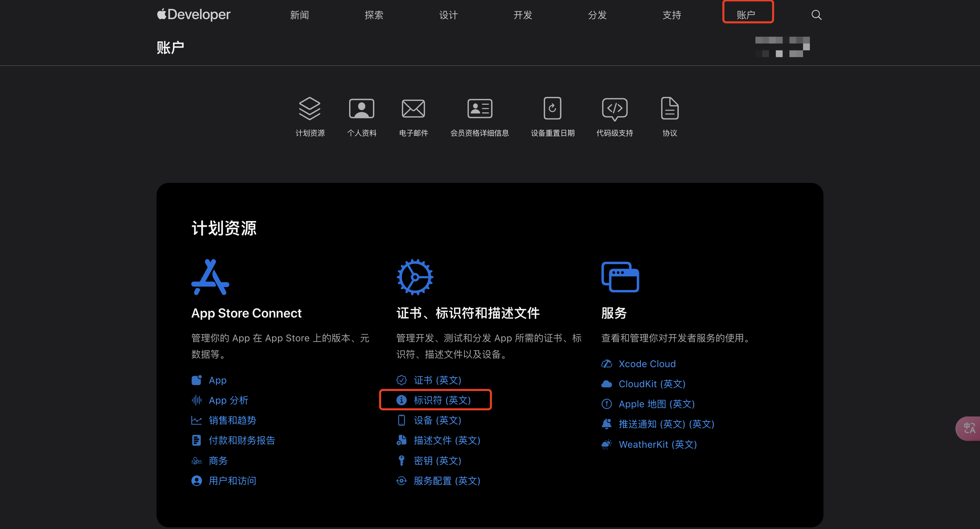
Task: Open the 新闻 navigation item
Action: [299, 15]
